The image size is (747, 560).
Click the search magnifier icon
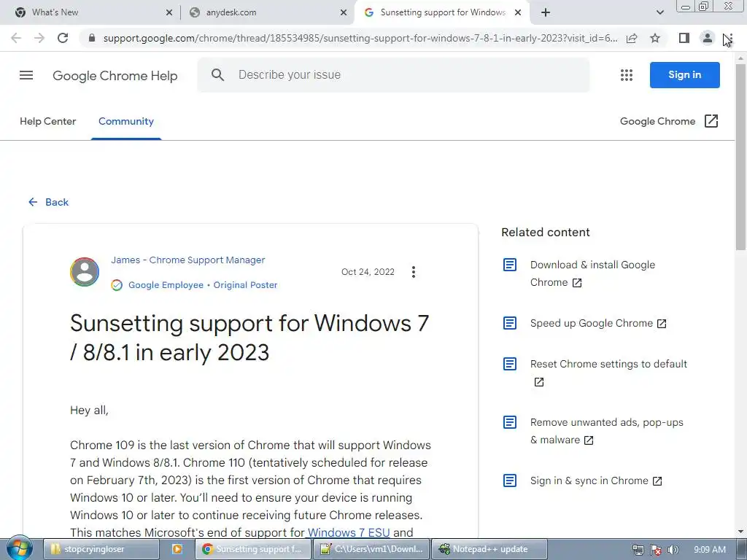pyautogui.click(x=217, y=75)
